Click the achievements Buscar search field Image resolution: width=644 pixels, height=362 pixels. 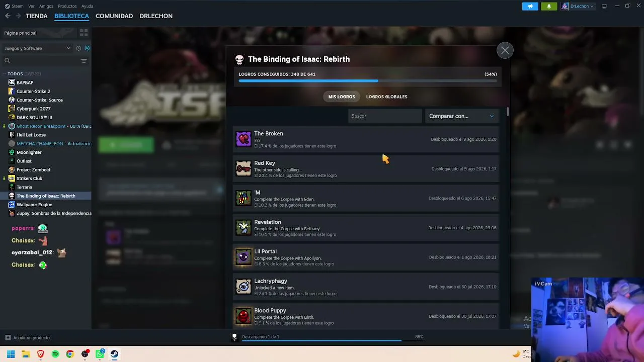click(x=385, y=116)
